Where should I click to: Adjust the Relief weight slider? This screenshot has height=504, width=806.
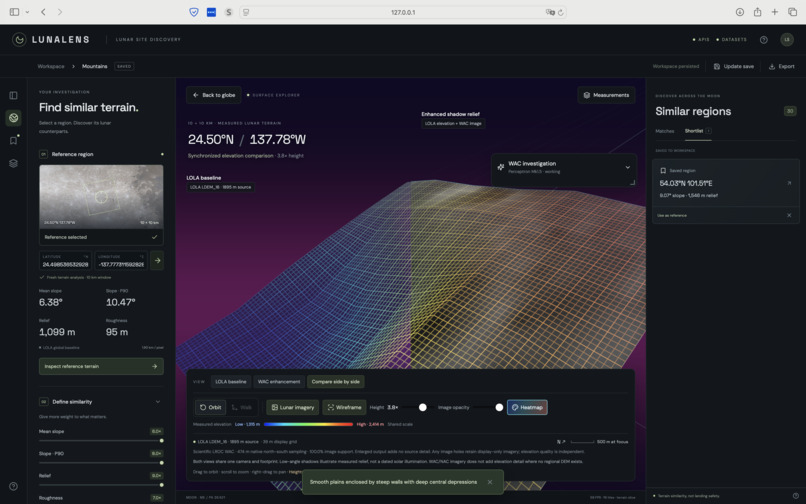point(101,485)
